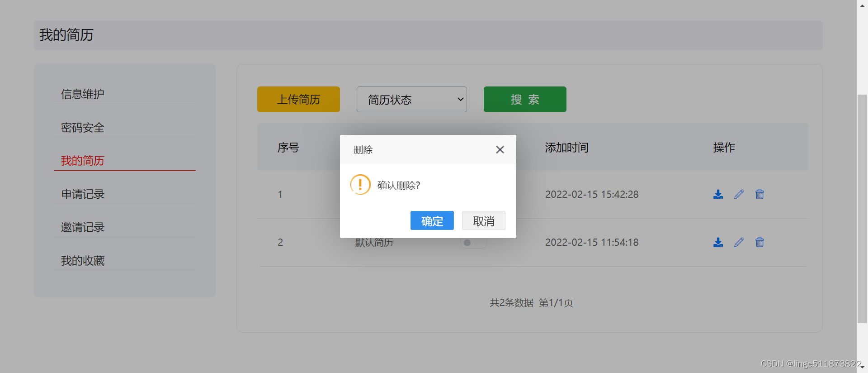Open 申请记录 in sidebar menu
868x373 pixels.
pos(83,194)
